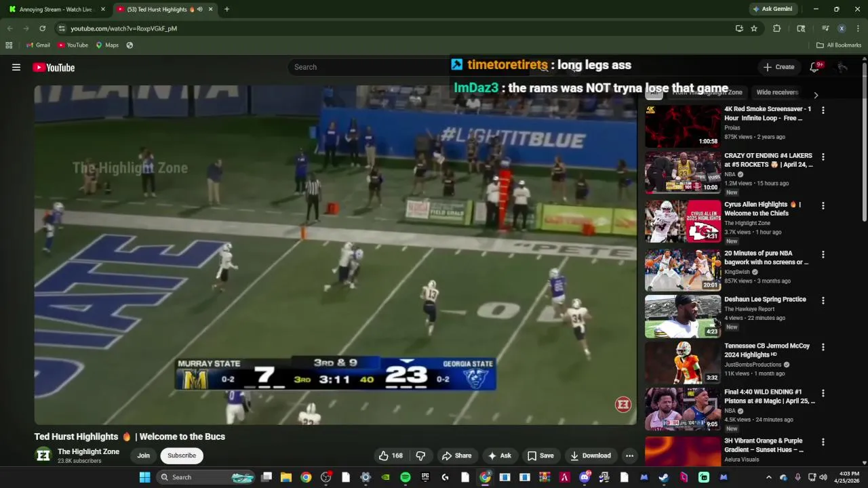Open Cyrus Allen Highlights thumbnail
868x488 pixels.
[683, 221]
